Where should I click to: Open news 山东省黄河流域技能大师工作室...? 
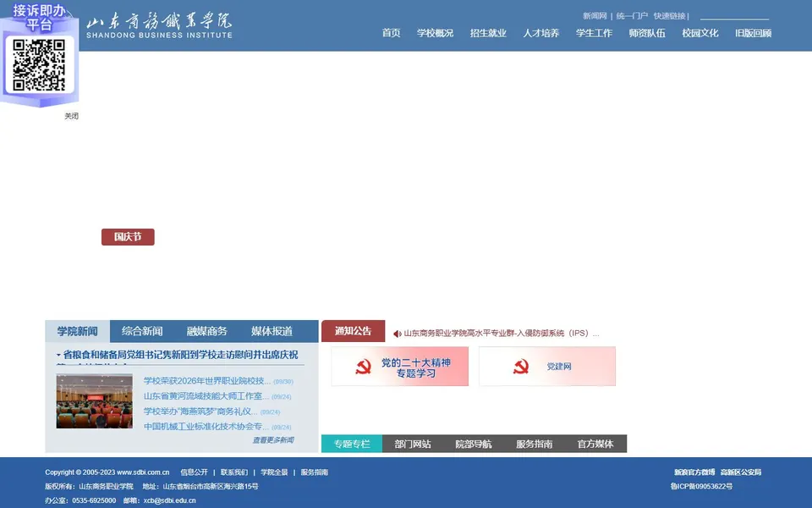[x=206, y=396]
